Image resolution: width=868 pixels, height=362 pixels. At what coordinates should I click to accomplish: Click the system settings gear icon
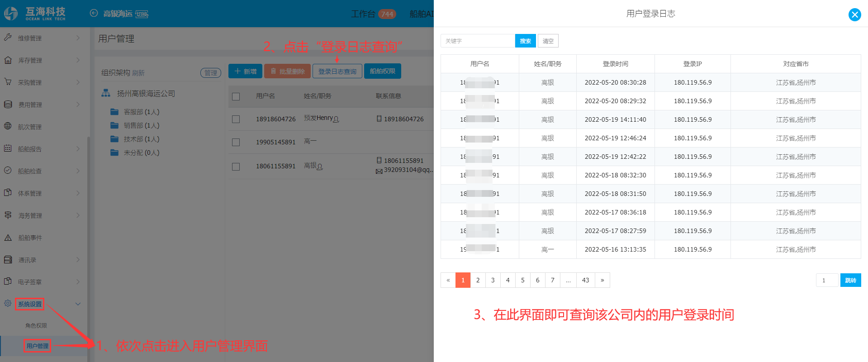[x=8, y=304]
